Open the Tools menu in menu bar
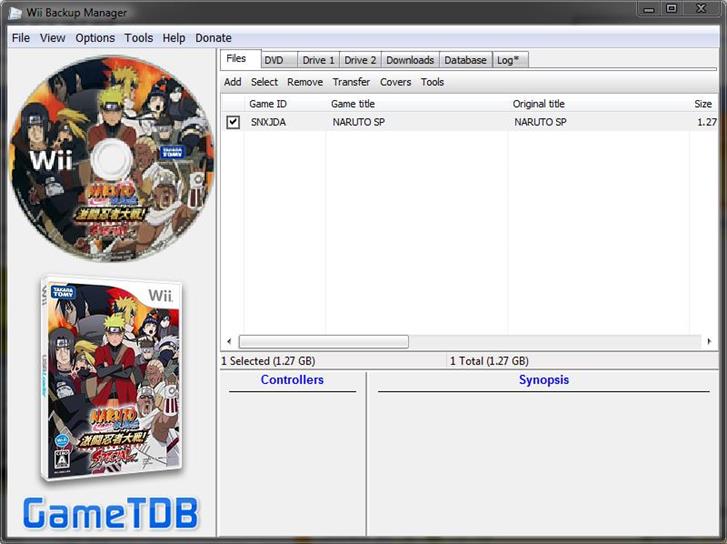 point(139,38)
